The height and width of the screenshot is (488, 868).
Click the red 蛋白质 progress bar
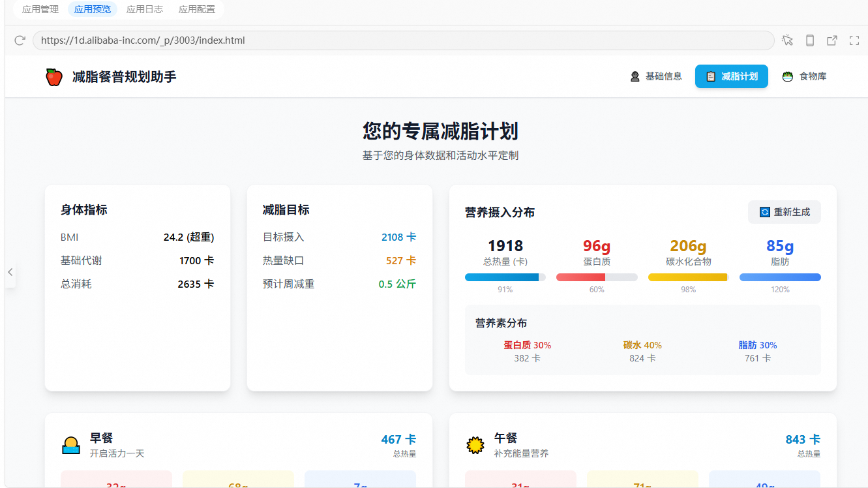pos(597,277)
